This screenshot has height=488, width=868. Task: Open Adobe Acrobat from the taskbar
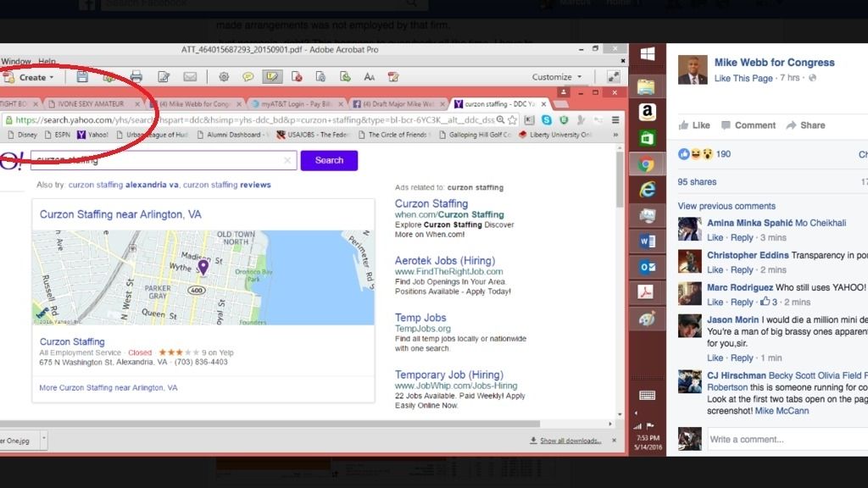click(645, 291)
